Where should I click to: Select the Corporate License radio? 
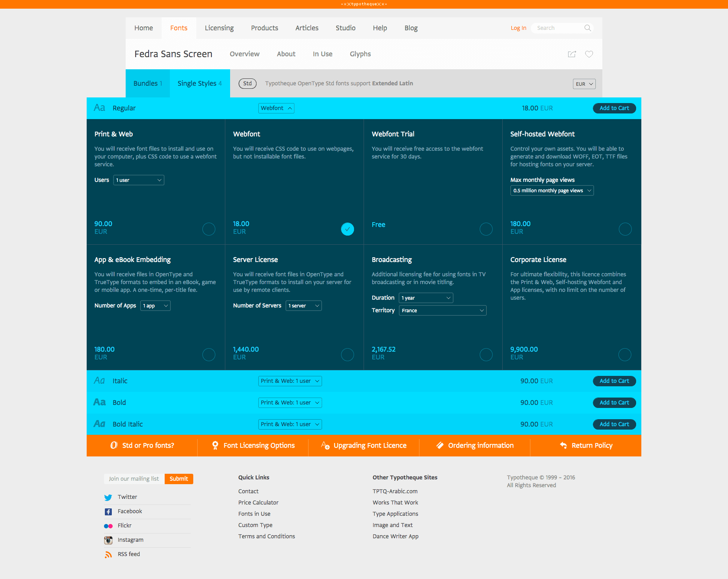pyautogui.click(x=625, y=355)
